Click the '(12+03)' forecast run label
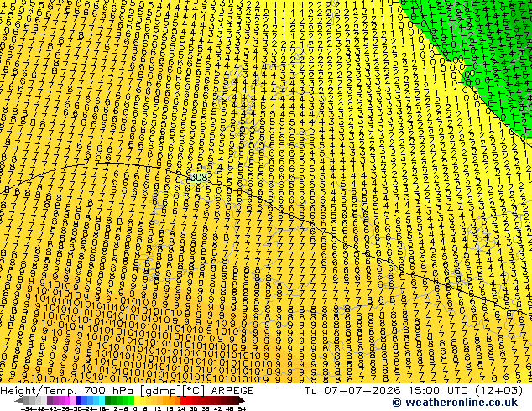 coord(498,391)
